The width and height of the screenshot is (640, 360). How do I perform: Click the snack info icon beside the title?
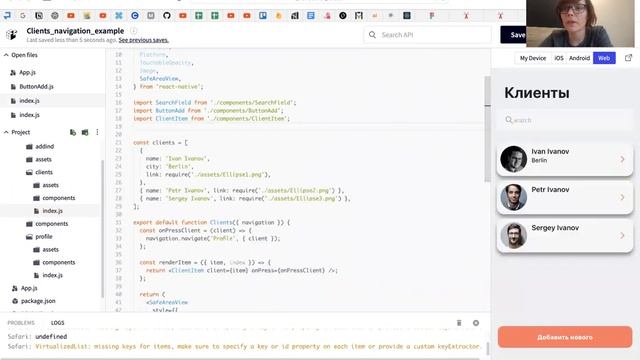133,31
